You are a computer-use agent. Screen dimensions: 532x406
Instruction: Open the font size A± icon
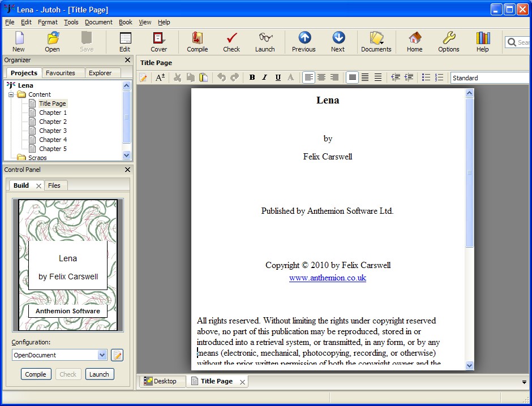pyautogui.click(x=160, y=77)
